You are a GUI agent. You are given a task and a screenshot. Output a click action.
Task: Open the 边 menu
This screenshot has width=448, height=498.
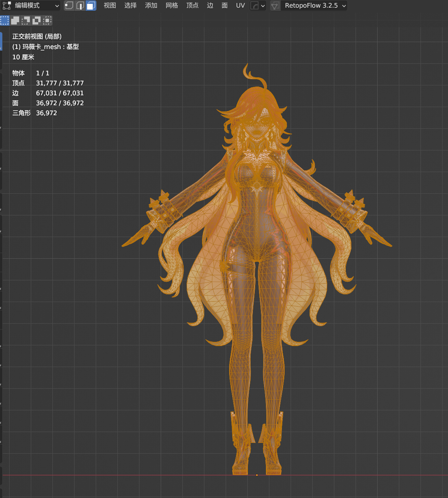(x=210, y=5)
